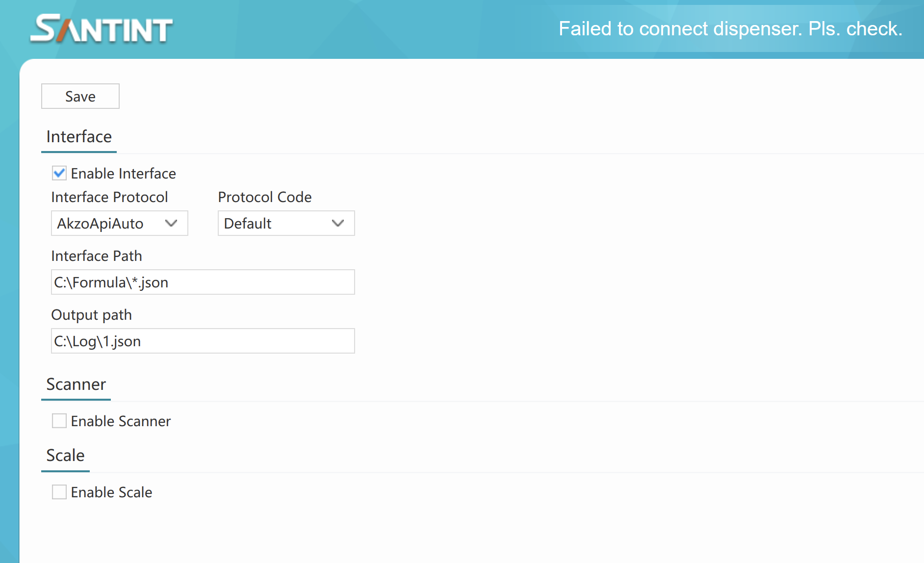This screenshot has height=563, width=924.
Task: Click the Interface Protocol dropdown chevron arrow
Action: click(171, 224)
